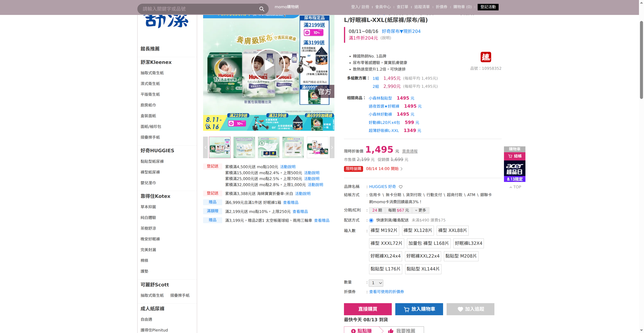Viewport: 644px width, 333px height.
Task: Click 賣貴通報 link
Action: [x=410, y=151]
